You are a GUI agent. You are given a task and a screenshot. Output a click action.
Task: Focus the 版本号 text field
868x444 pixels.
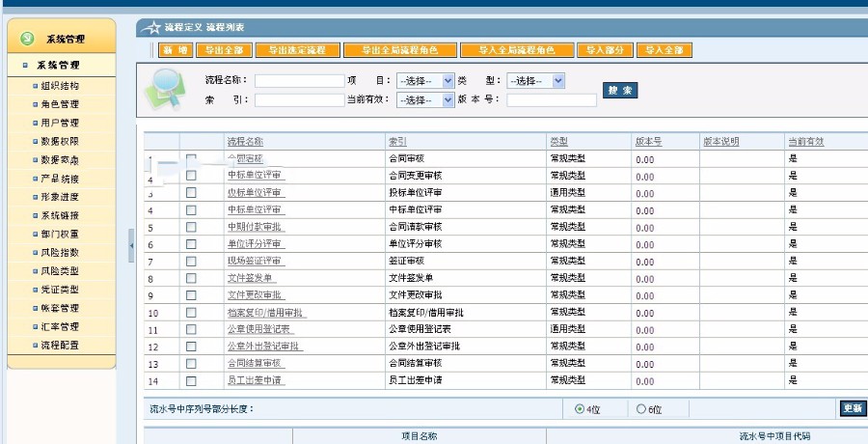tap(552, 99)
